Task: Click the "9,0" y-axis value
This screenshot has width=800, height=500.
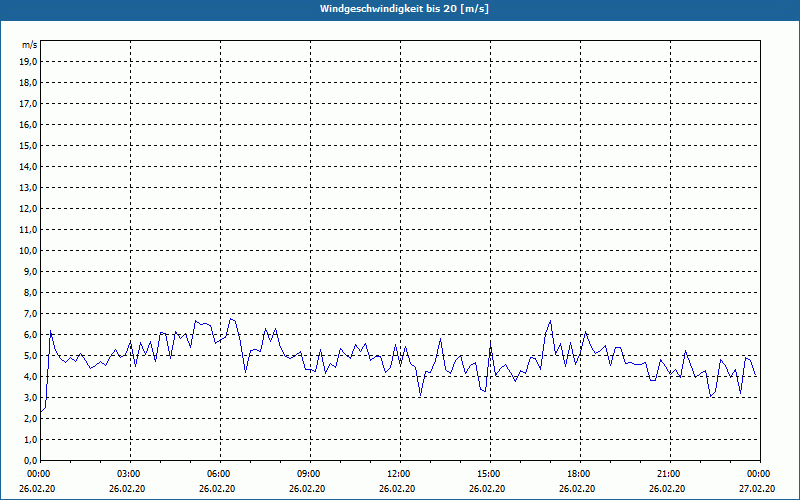Action: [30, 271]
